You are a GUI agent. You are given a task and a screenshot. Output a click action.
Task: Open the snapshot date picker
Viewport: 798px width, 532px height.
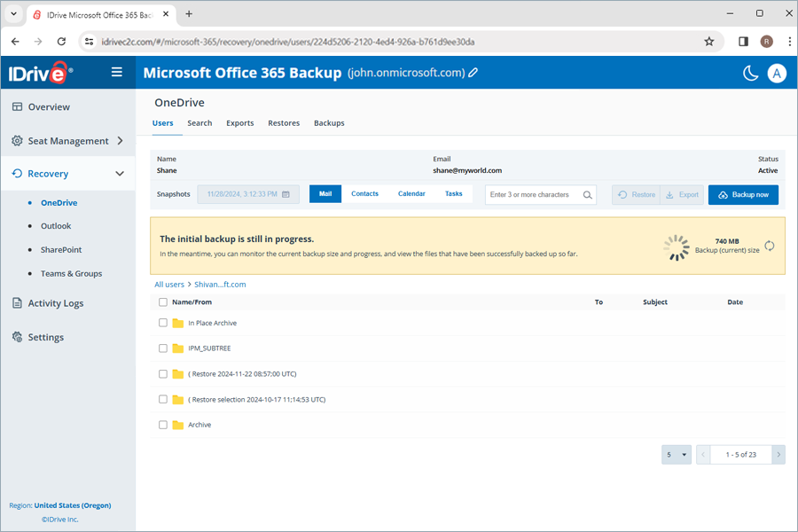[284, 194]
